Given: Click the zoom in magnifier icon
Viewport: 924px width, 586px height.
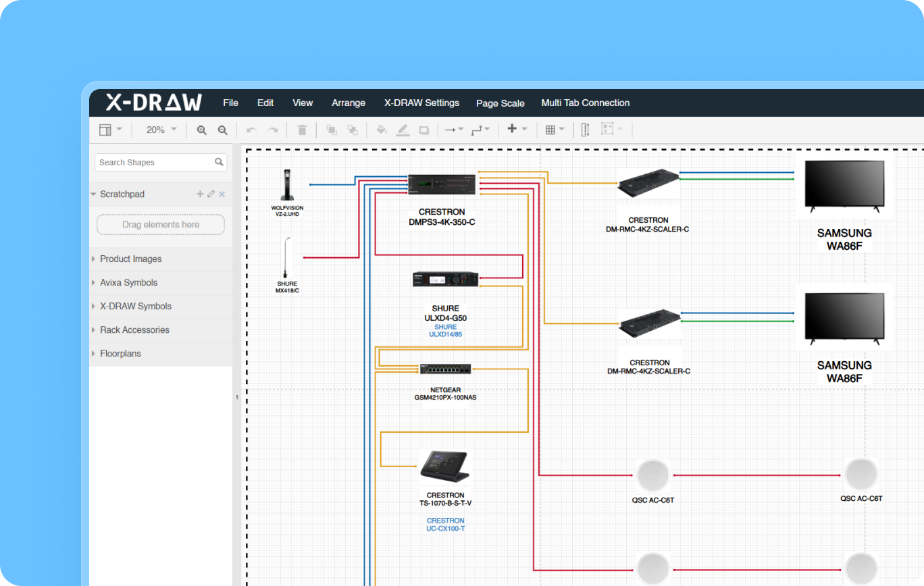Looking at the screenshot, I should coord(201,130).
